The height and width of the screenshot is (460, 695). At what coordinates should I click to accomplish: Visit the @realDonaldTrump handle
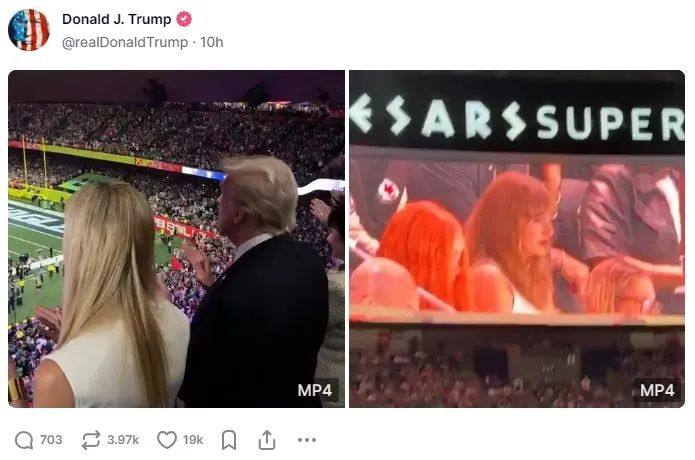pos(125,42)
